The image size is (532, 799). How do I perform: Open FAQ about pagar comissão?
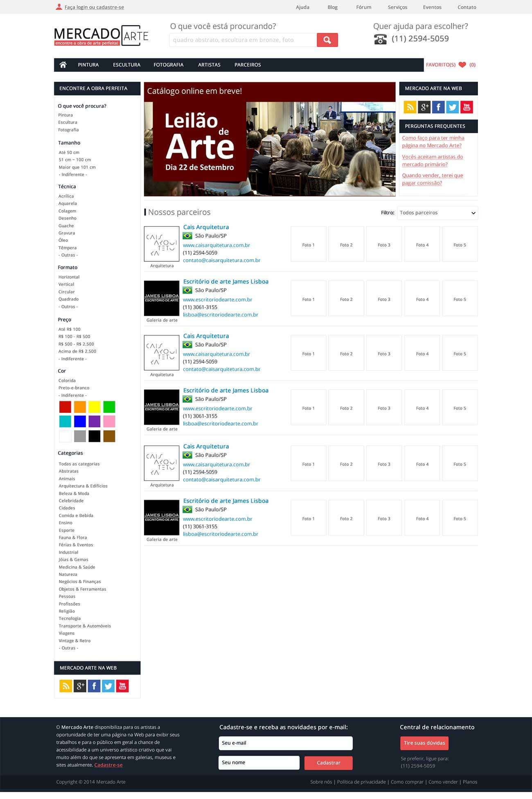[x=433, y=179]
